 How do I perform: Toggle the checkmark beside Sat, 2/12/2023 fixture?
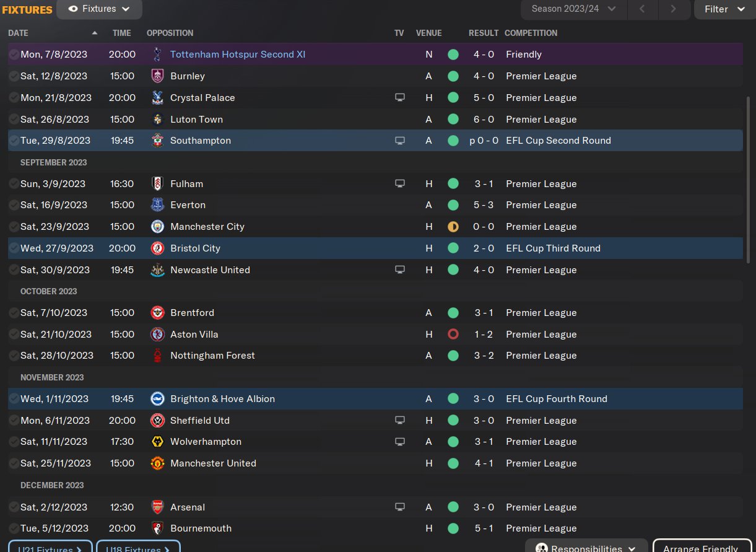coord(14,507)
